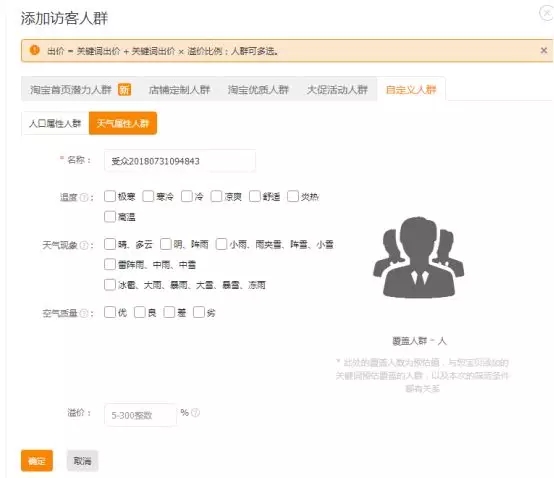Check the 冰雹、大雨、暴雨 weather box
Image resolution: width=554 pixels, height=478 pixels.
tap(110, 285)
